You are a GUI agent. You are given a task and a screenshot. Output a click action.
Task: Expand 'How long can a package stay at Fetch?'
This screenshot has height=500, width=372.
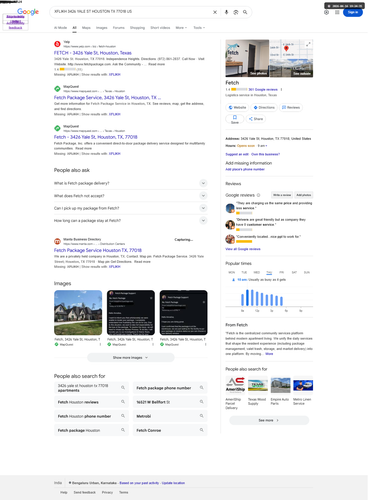[131, 220]
